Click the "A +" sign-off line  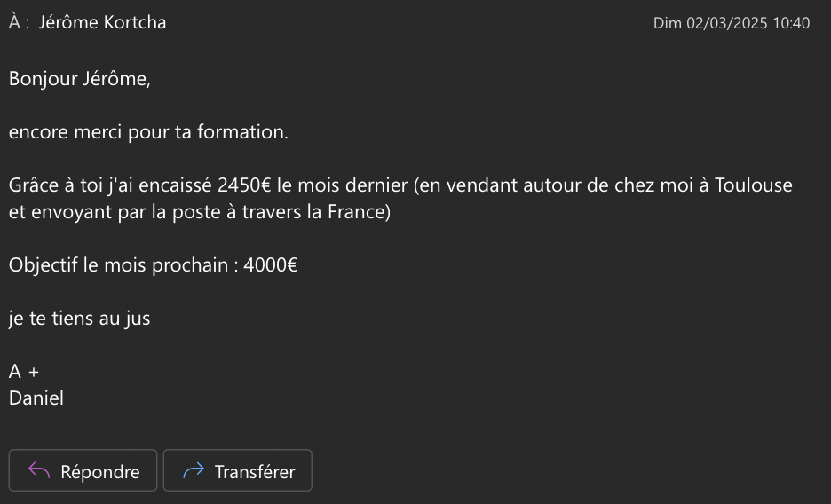point(24,372)
